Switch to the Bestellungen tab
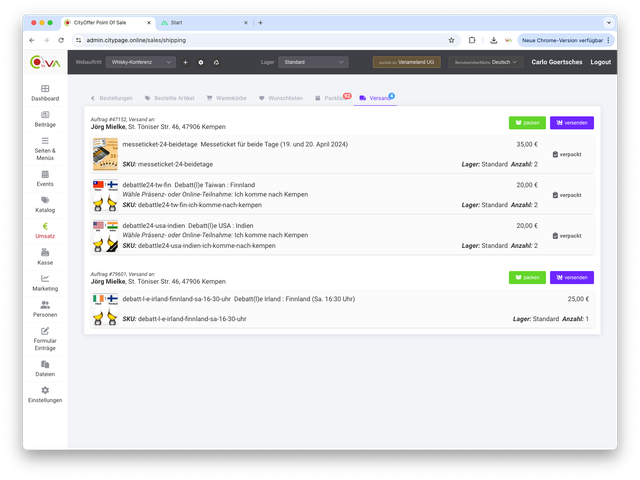This screenshot has width=640, height=480. (112, 98)
